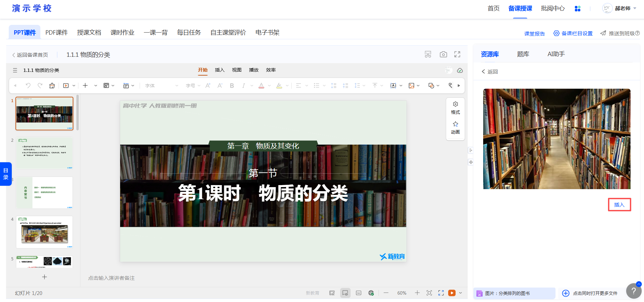Click the increase line spacing icon

(x=334, y=86)
